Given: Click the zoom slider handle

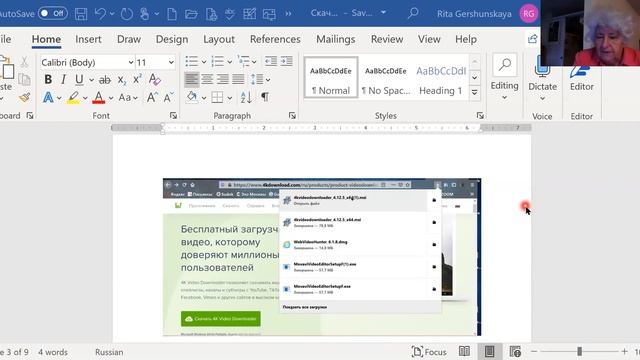Looking at the screenshot, I should 579,351.
